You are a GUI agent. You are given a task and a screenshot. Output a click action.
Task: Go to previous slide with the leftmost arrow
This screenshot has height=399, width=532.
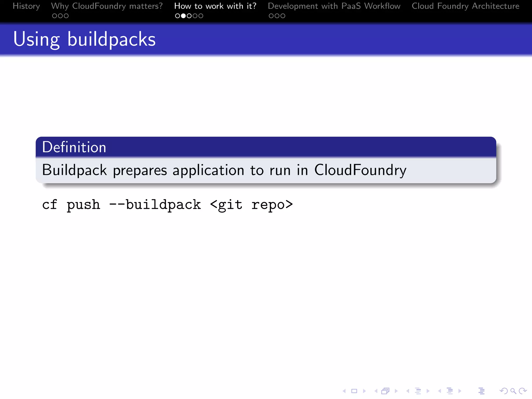coord(344,391)
